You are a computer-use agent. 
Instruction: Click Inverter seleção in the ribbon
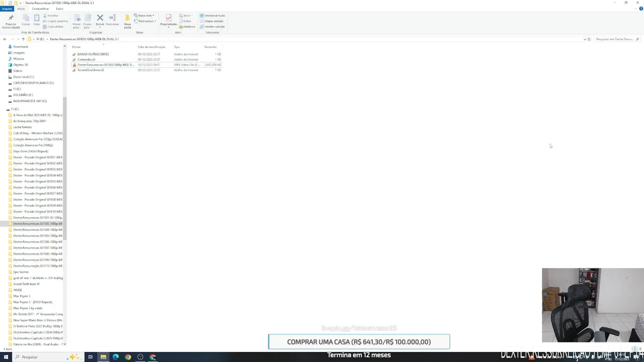212,27
